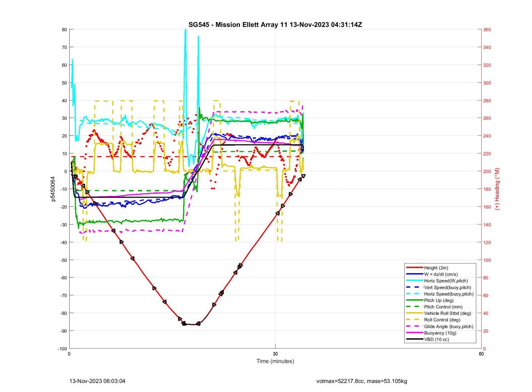The height and width of the screenshot is (392, 532).
Task: Click the -10 tick on the left axis
Action: pos(63,189)
